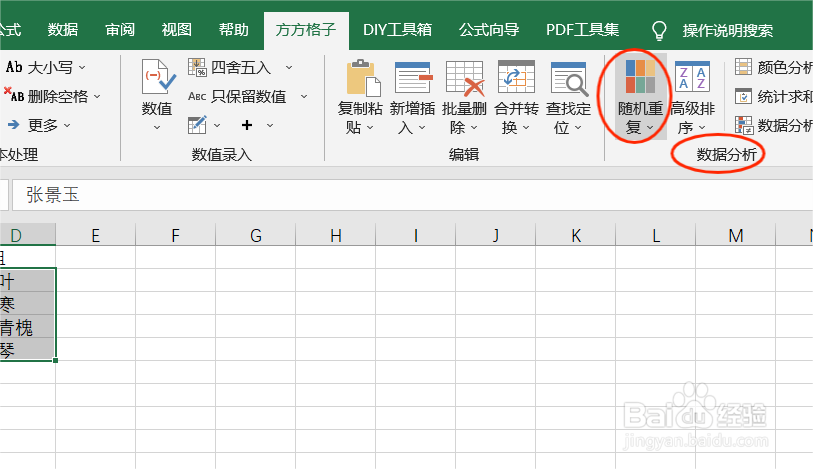Viewport: 813px width, 469px height.
Task: Open the 复制粘贴 dropdown chevron
Action: click(370, 127)
